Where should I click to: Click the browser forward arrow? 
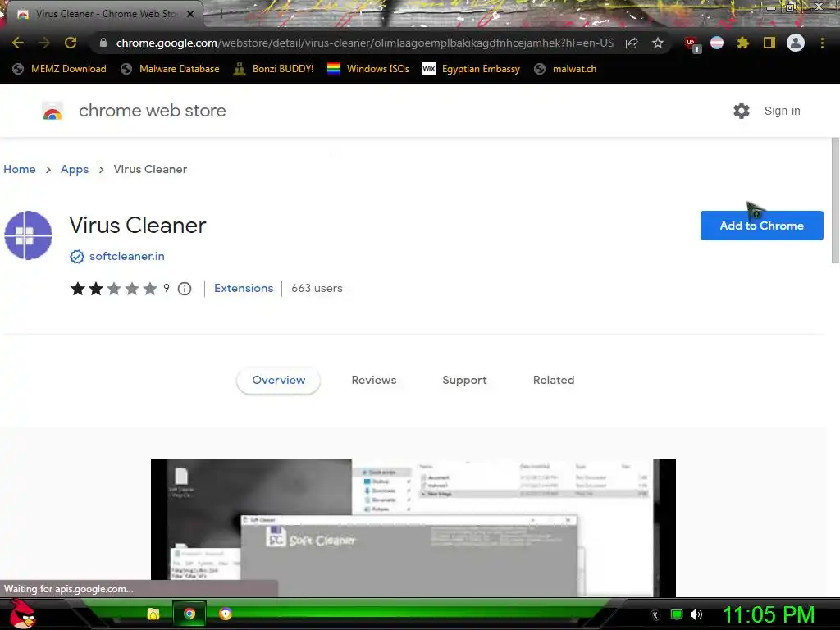[44, 43]
